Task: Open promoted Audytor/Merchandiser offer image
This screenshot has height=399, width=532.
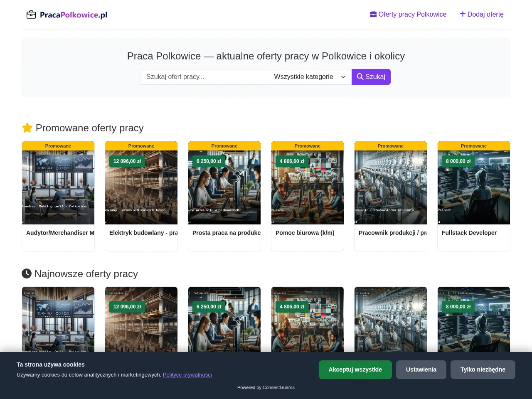Action: (58, 187)
